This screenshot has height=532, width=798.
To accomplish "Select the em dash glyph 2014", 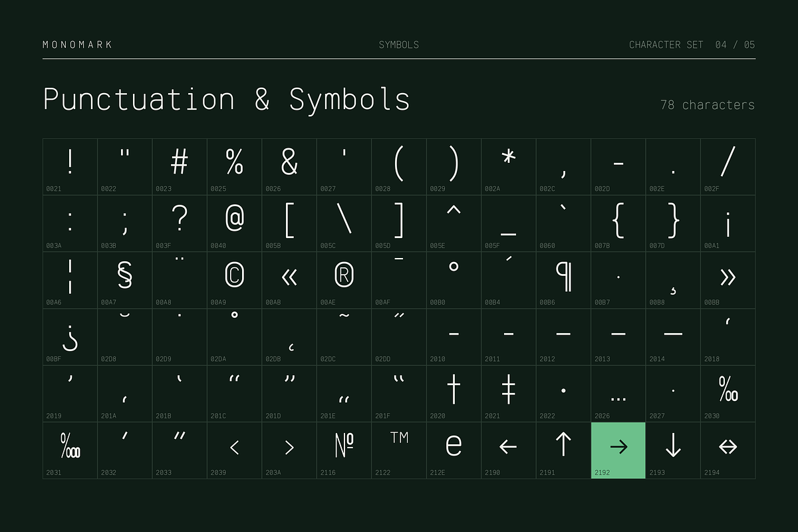I will (672, 336).
